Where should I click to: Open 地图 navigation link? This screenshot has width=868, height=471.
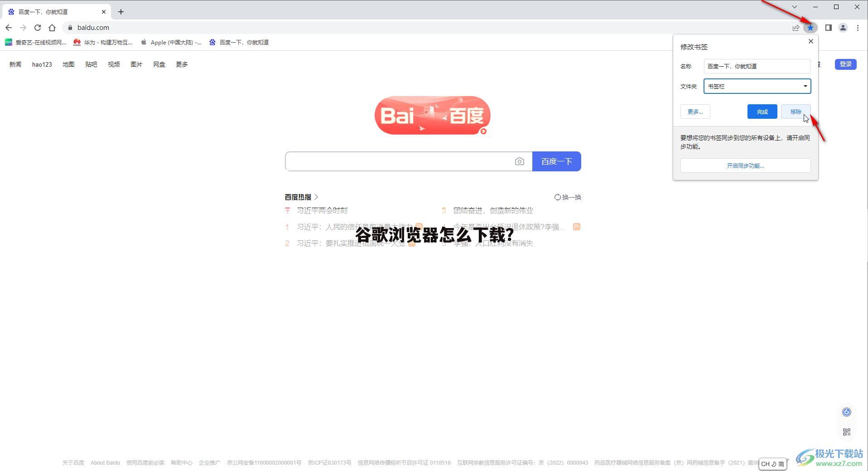[68, 64]
